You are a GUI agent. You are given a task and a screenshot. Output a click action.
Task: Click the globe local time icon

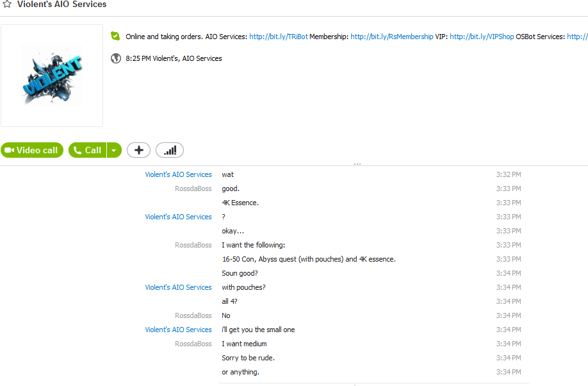pyautogui.click(x=116, y=58)
